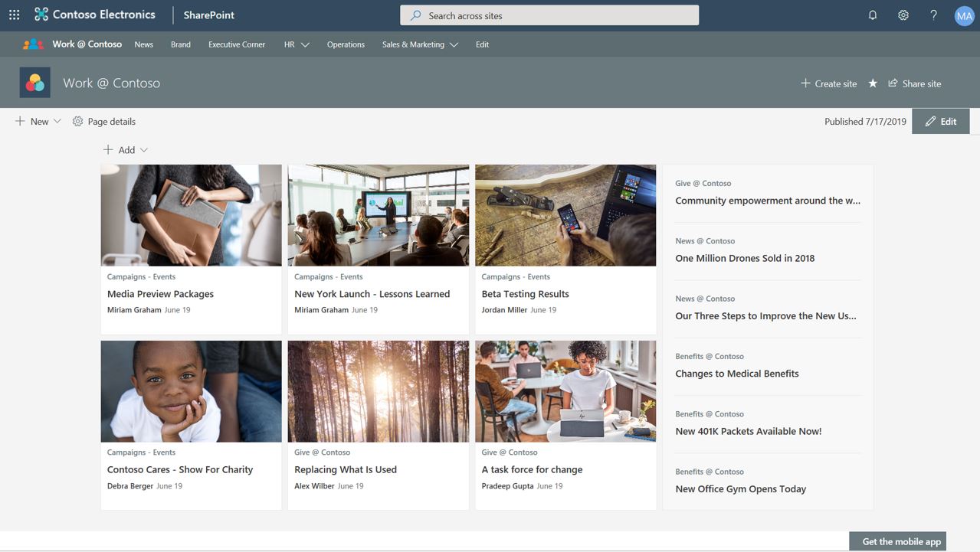Viewport: 980px width, 552px height.
Task: Open One Million Drones Sold in 2018
Action: [x=745, y=258]
